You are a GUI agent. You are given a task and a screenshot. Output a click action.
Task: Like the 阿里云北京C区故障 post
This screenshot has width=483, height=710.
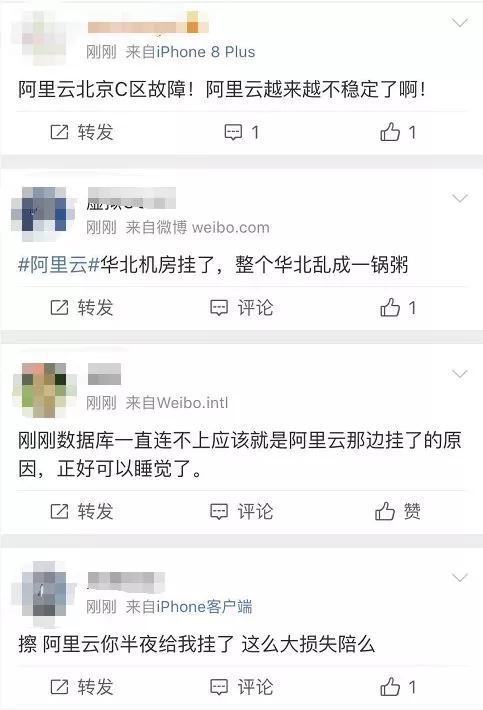point(398,132)
